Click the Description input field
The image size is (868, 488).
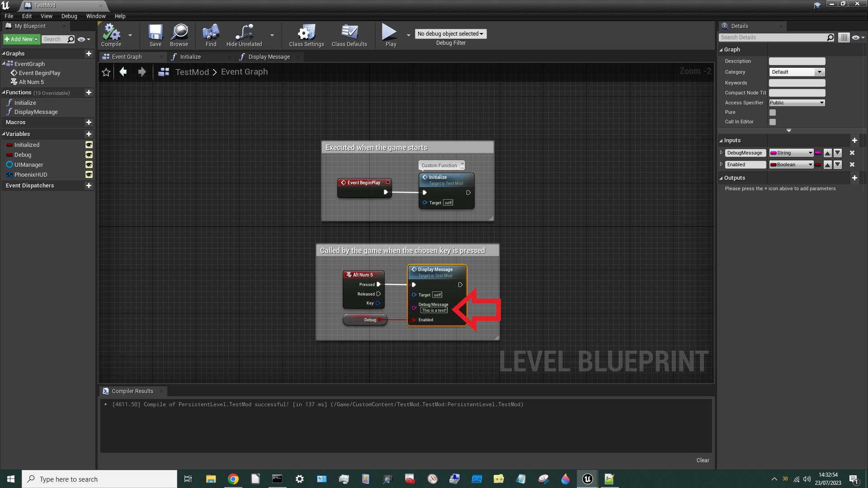coord(797,61)
